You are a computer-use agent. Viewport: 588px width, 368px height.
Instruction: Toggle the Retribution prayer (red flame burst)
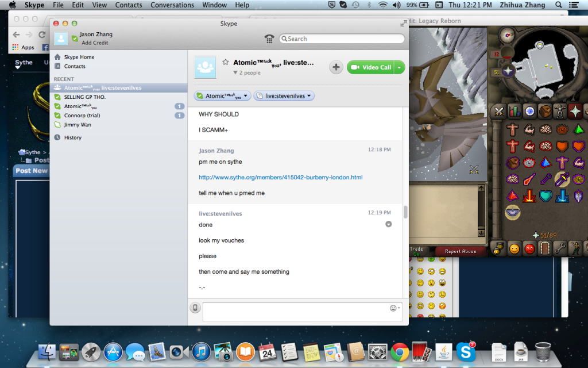tap(529, 195)
